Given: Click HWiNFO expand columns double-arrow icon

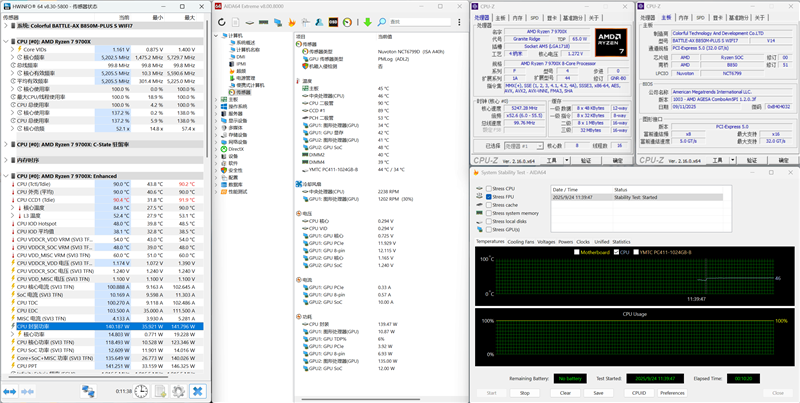Looking at the screenshot, I should click(10, 391).
